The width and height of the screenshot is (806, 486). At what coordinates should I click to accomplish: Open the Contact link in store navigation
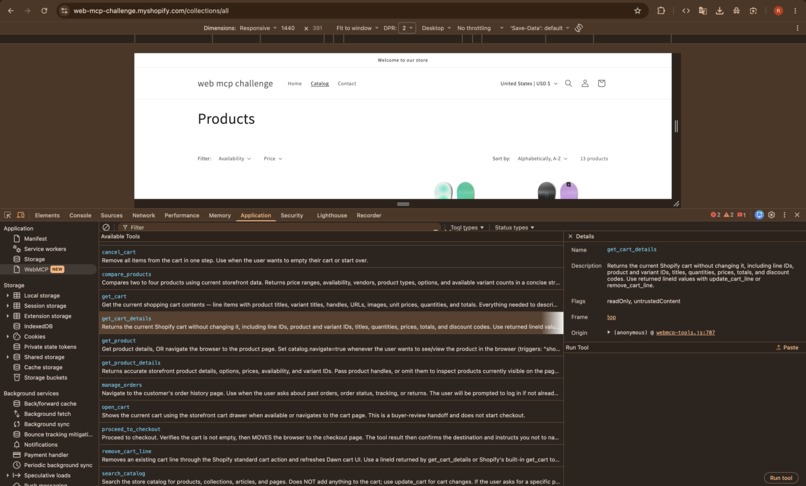click(346, 83)
